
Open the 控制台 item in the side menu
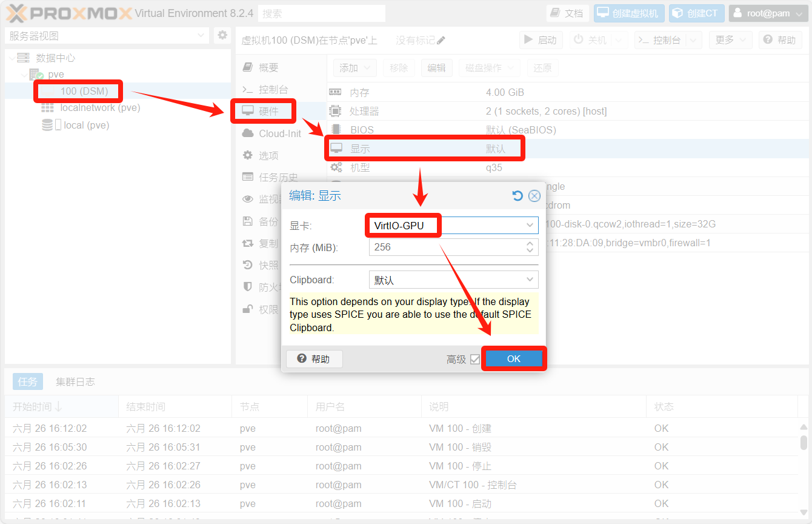pos(273,89)
